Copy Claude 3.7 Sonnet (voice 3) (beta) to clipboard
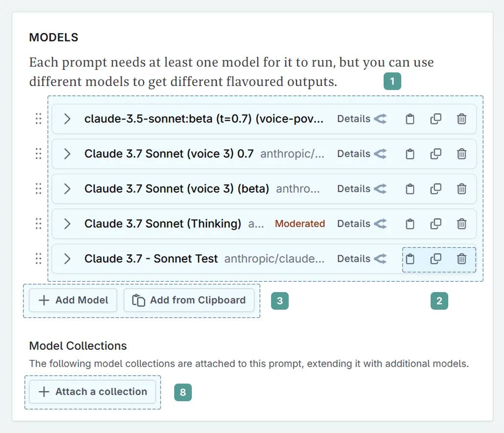The image size is (504, 433). [410, 188]
